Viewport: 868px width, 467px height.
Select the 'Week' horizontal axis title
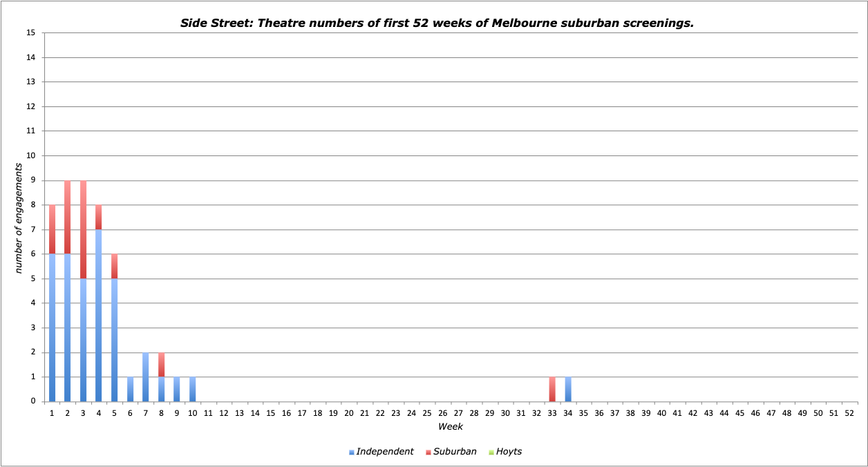tap(450, 426)
